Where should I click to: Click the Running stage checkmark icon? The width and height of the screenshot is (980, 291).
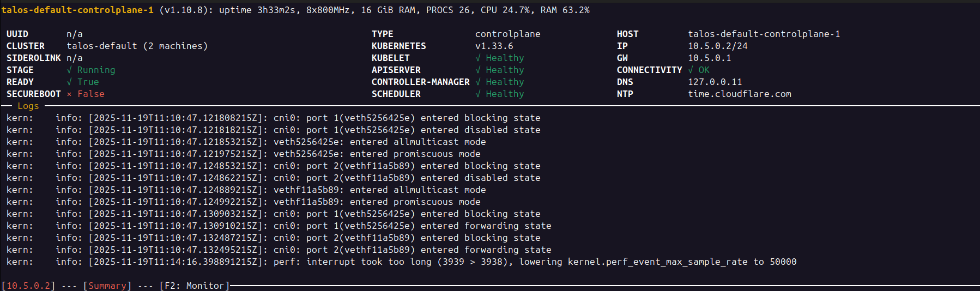coord(69,70)
